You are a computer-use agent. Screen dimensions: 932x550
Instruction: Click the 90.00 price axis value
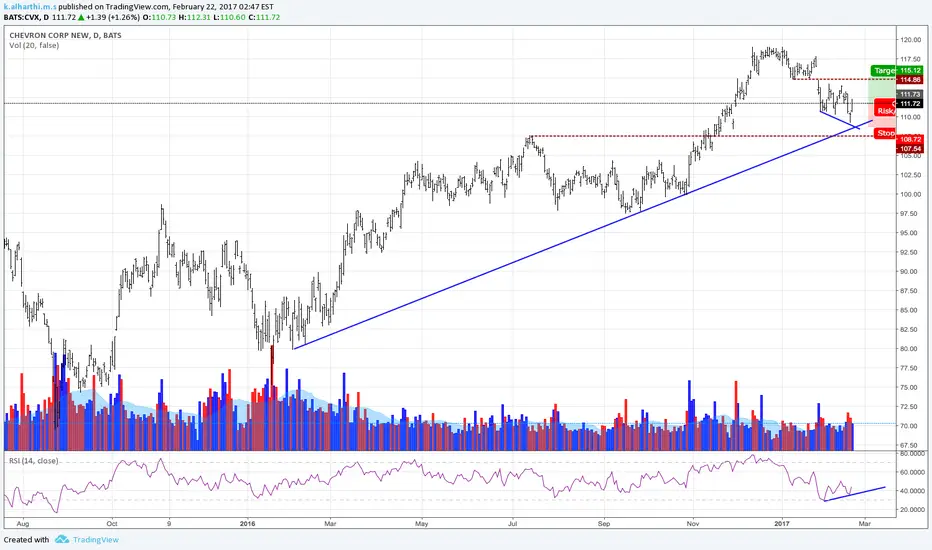pyautogui.click(x=909, y=272)
